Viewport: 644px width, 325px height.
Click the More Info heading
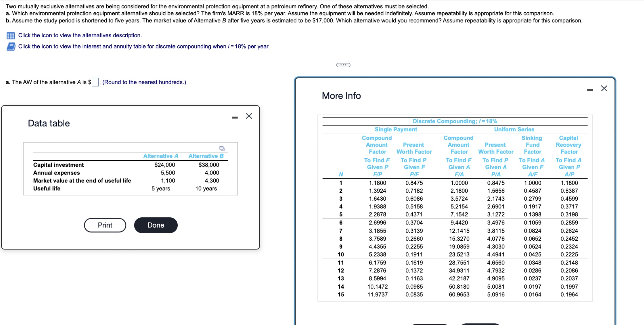(x=341, y=96)
